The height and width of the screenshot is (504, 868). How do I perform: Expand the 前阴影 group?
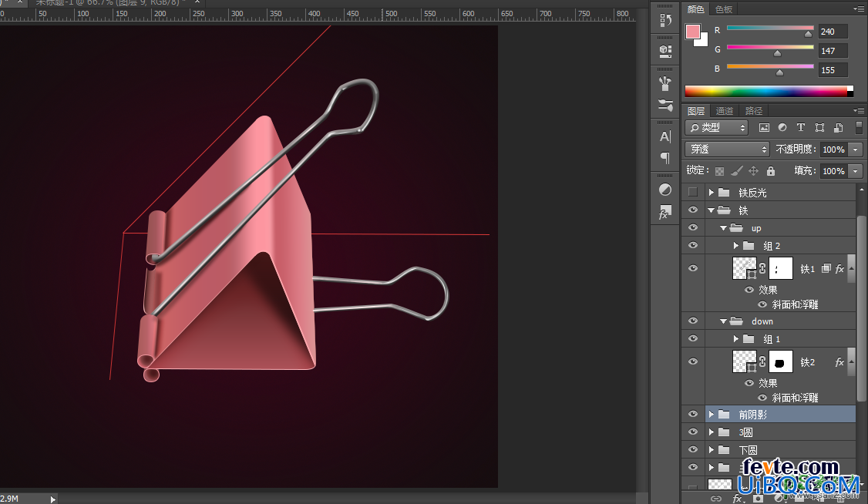click(712, 414)
